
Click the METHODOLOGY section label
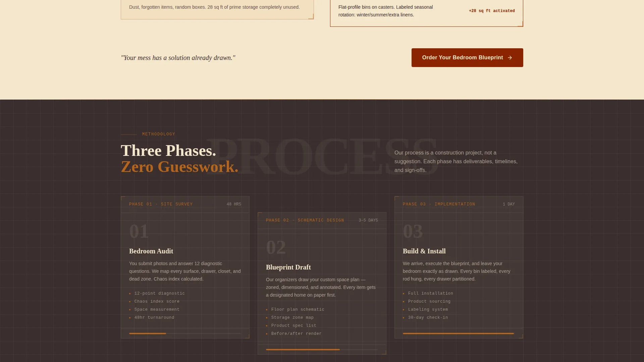tap(159, 134)
